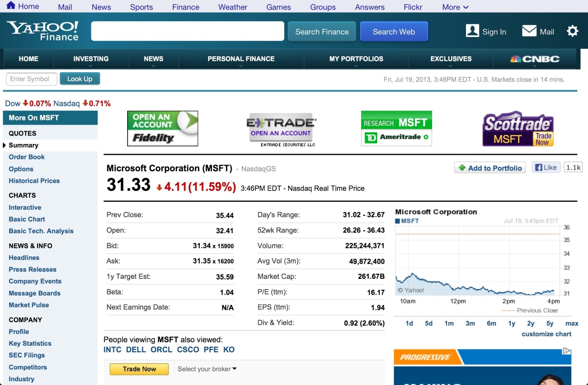Image resolution: width=588 pixels, height=385 pixels.
Task: Open Flickr in the top menu
Action: tap(413, 7)
